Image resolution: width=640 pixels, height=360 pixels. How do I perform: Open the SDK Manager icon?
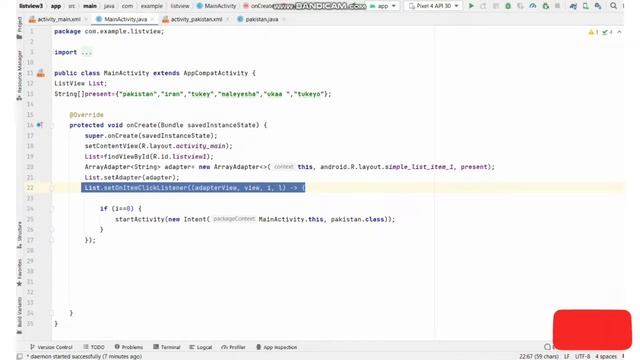pos(598,6)
